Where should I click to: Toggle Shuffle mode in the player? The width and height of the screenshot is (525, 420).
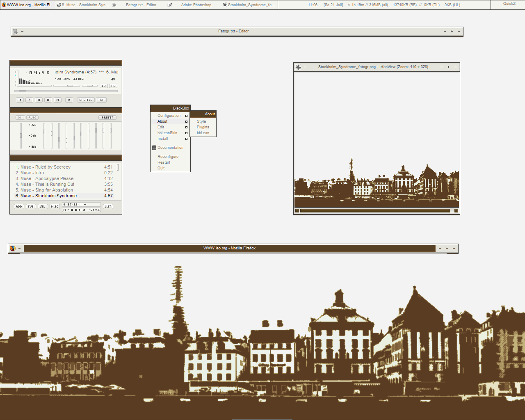pos(86,100)
